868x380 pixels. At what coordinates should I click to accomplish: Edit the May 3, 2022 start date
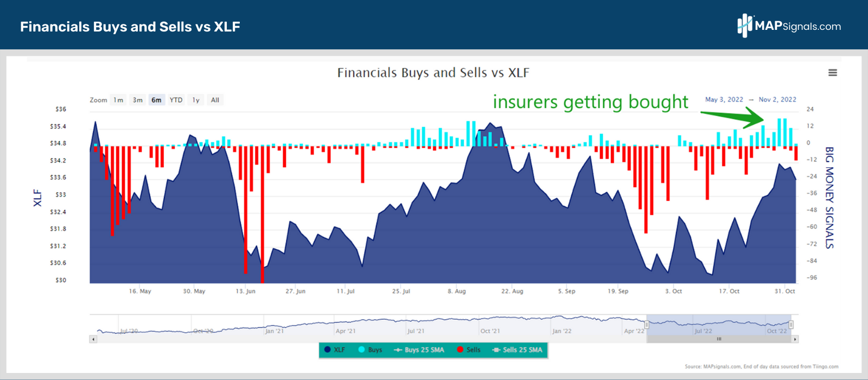tap(724, 99)
